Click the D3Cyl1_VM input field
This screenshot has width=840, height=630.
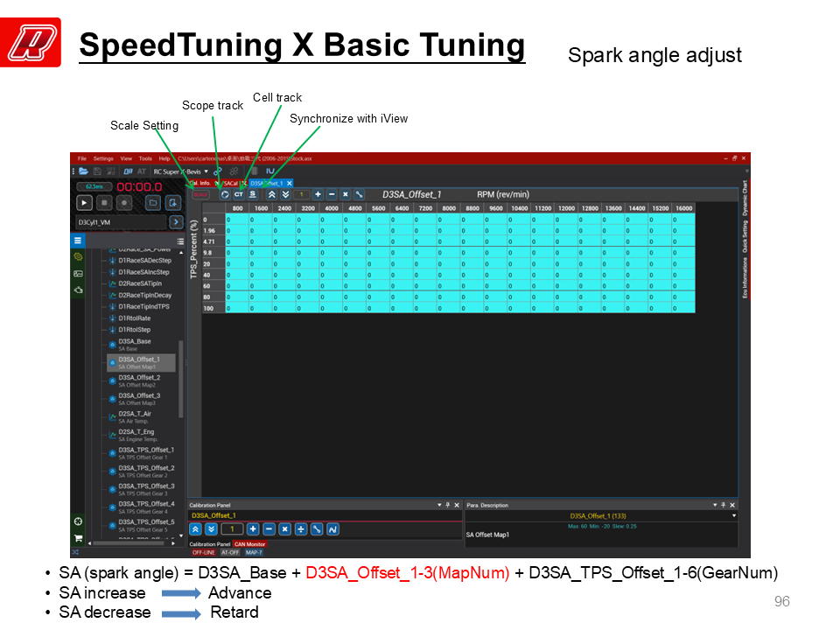tap(121, 222)
